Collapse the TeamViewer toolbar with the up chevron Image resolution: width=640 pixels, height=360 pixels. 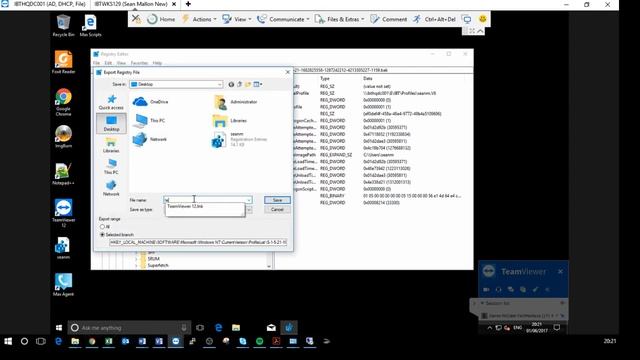coord(480,31)
